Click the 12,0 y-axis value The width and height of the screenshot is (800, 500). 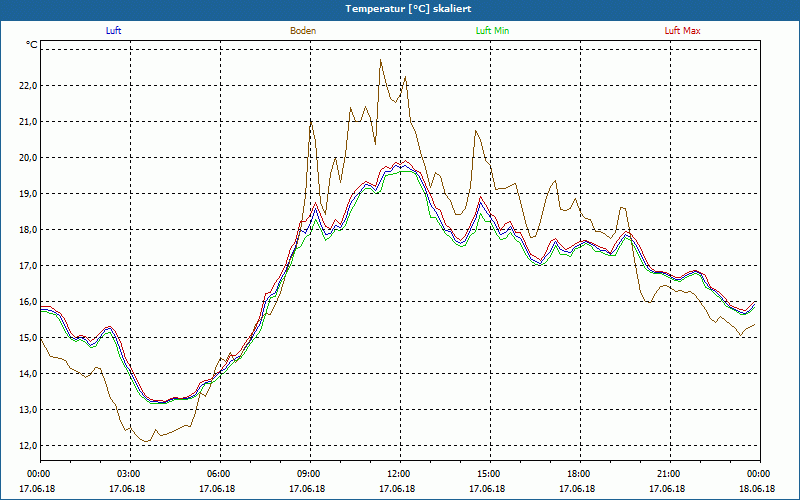click(x=28, y=446)
